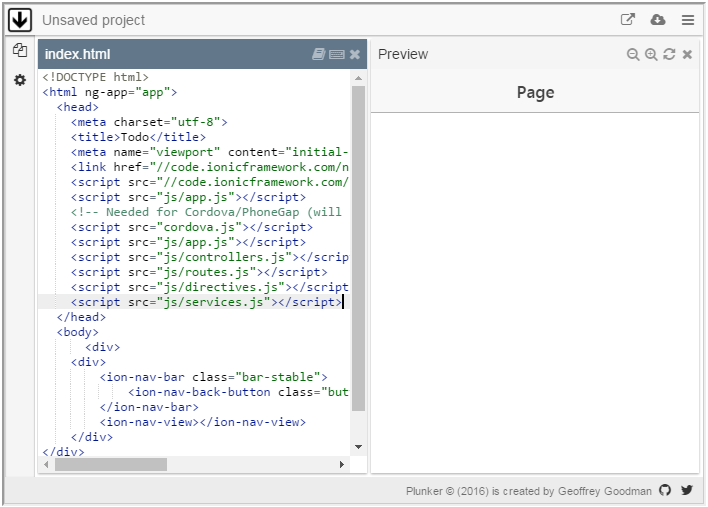Open the GitHub link in footer
Screen dimensions: 708x507
tap(666, 491)
